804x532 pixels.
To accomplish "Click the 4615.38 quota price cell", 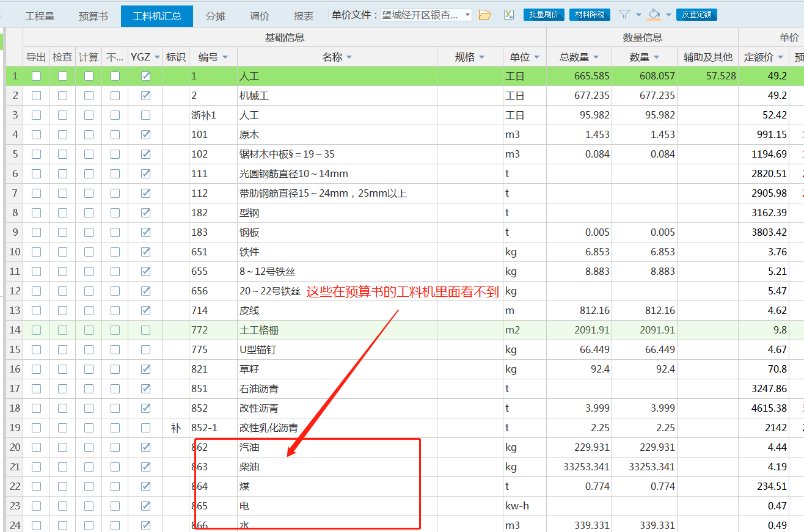I will 765,409.
